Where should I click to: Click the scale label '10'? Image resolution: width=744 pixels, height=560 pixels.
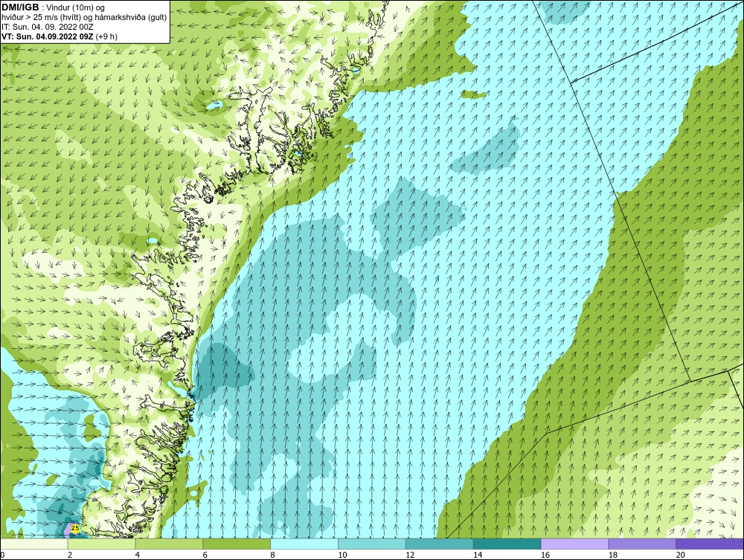pos(342,555)
